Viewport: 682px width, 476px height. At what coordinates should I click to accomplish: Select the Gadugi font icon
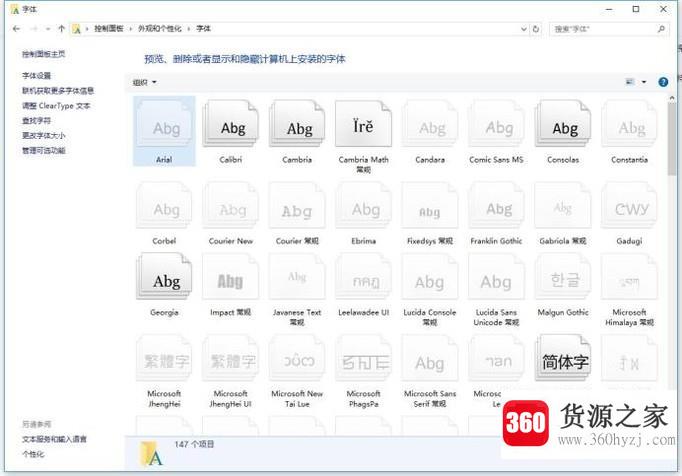coord(629,205)
